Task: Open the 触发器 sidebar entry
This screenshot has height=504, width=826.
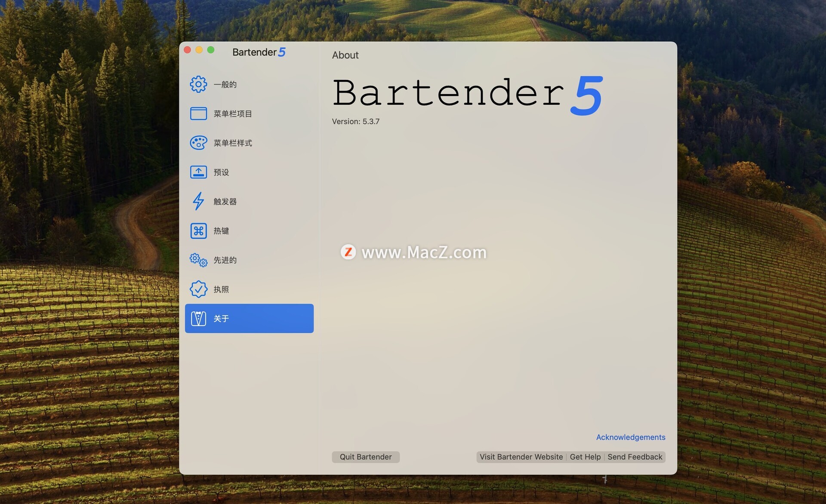Action: click(x=249, y=201)
